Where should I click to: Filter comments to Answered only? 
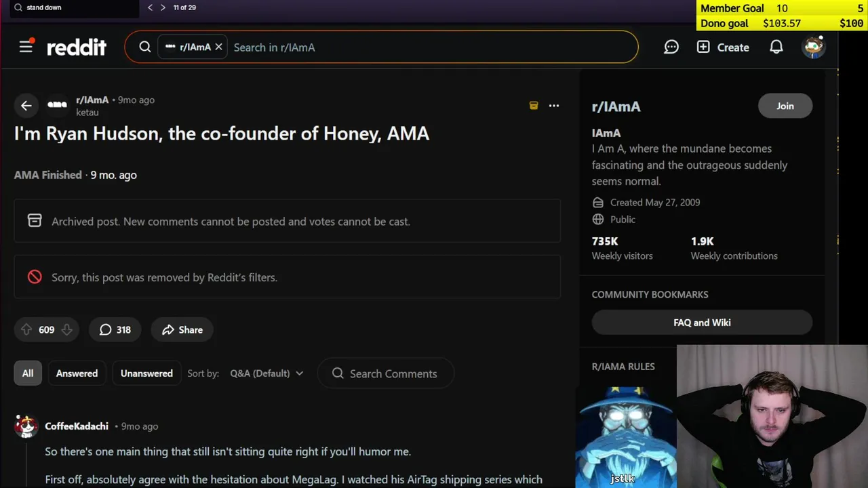click(x=77, y=373)
